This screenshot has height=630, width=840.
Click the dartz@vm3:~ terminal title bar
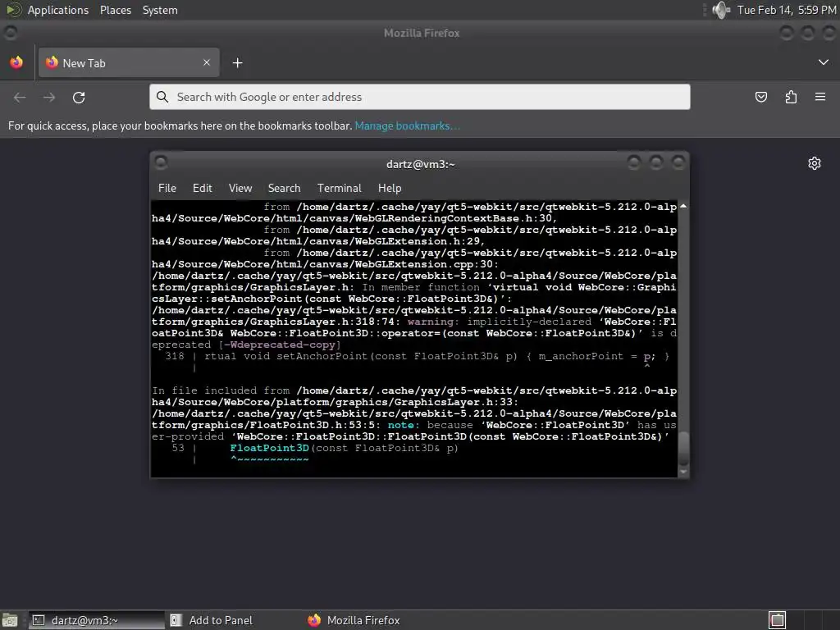(x=420, y=164)
